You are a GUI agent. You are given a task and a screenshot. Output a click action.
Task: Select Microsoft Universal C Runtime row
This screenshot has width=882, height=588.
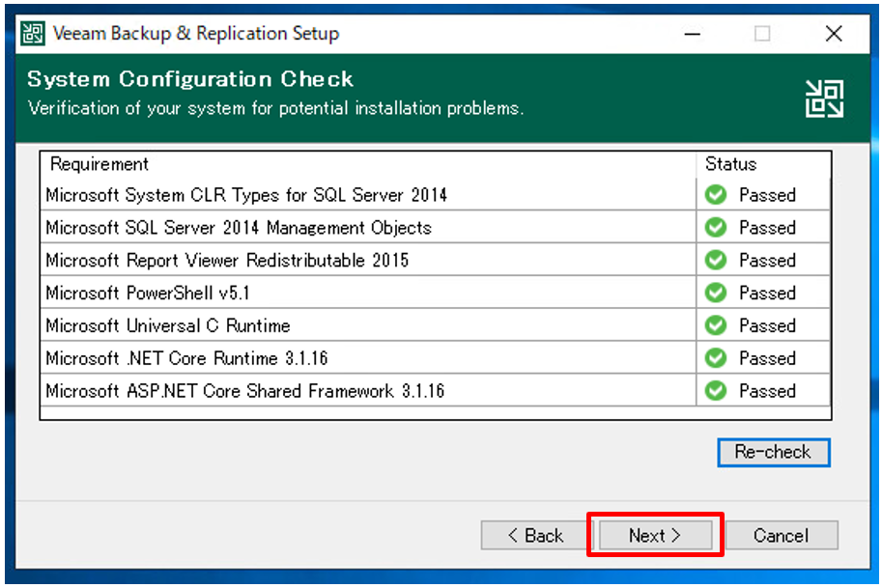(436, 325)
